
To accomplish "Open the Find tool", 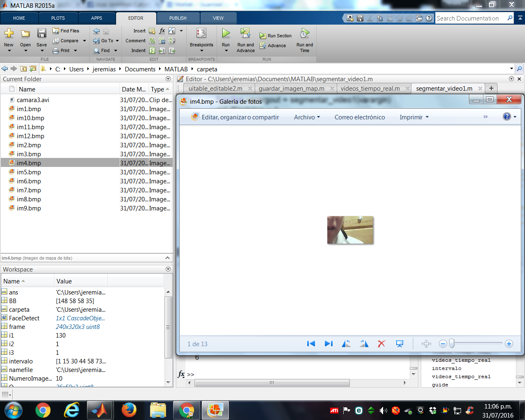I will (102, 50).
